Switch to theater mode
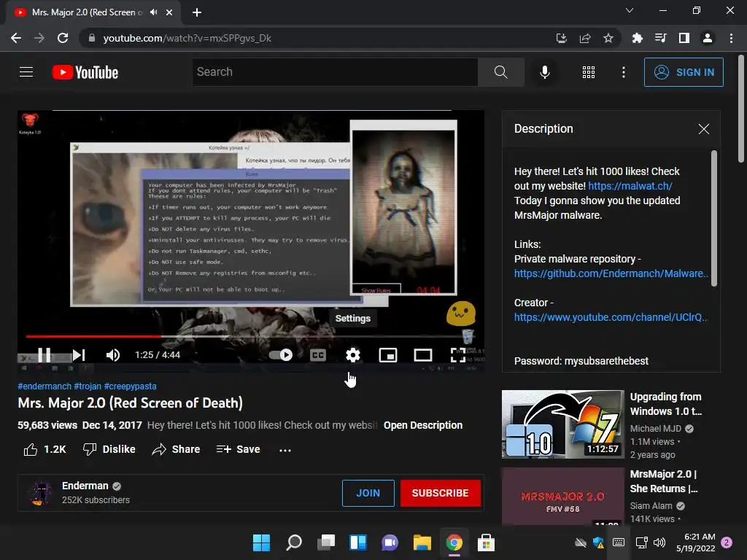Image resolution: width=747 pixels, height=560 pixels. (x=423, y=355)
